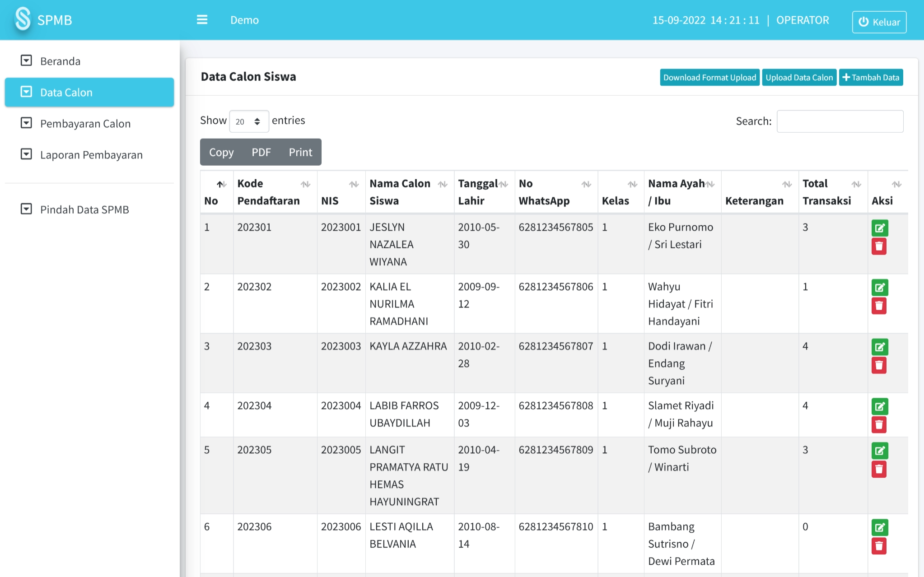Edit row for JESLYN NAZALEA WIYANA

(x=879, y=228)
